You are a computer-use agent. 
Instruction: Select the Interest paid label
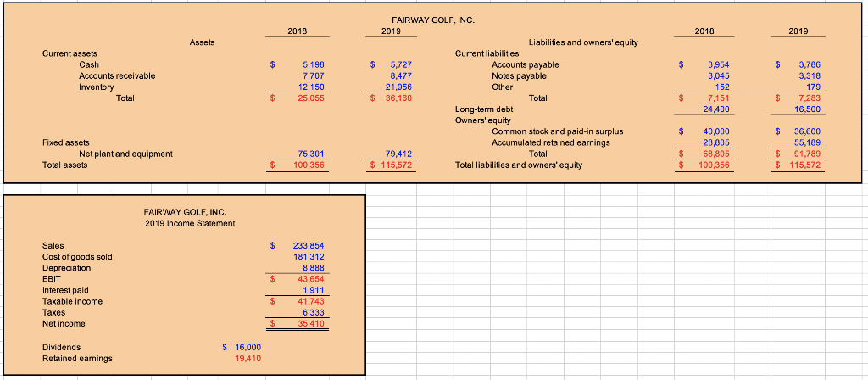click(x=65, y=290)
